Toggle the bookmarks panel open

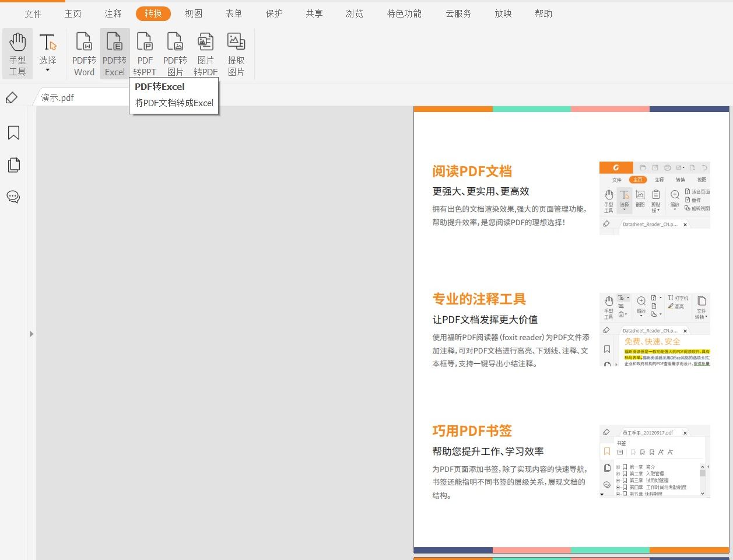[13, 132]
